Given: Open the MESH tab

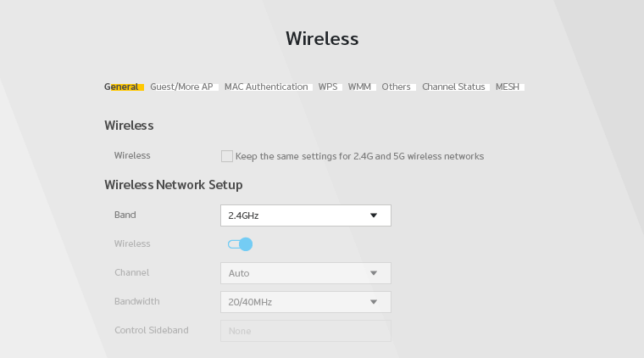Looking at the screenshot, I should [x=508, y=87].
